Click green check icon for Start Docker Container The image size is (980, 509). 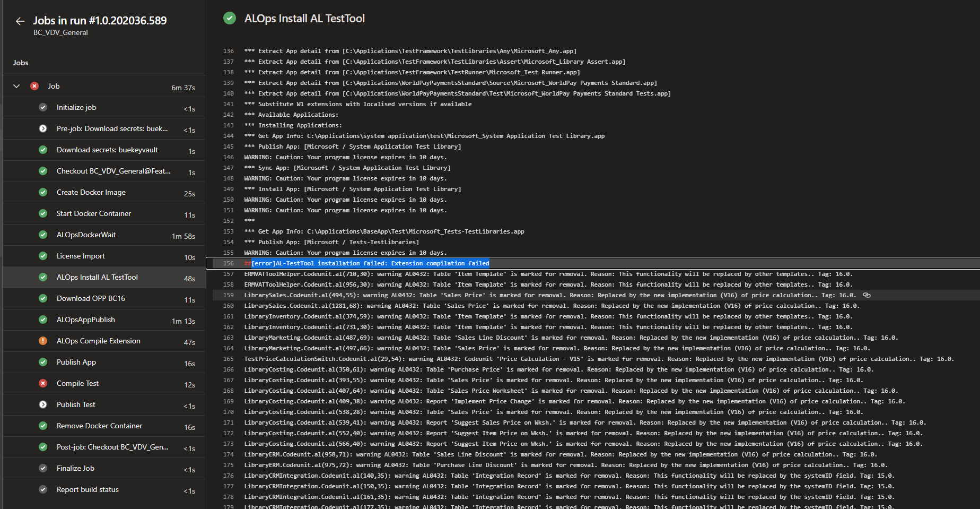point(43,213)
